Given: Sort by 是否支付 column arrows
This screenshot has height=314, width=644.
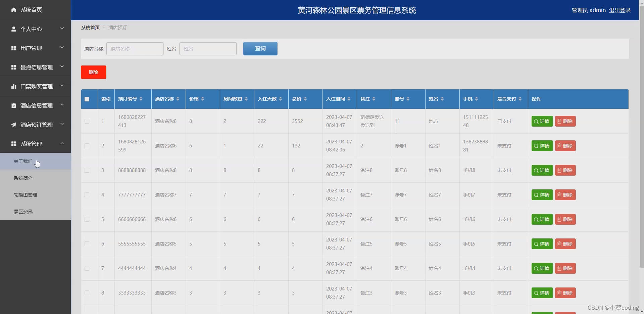Looking at the screenshot, I should click(520, 99).
